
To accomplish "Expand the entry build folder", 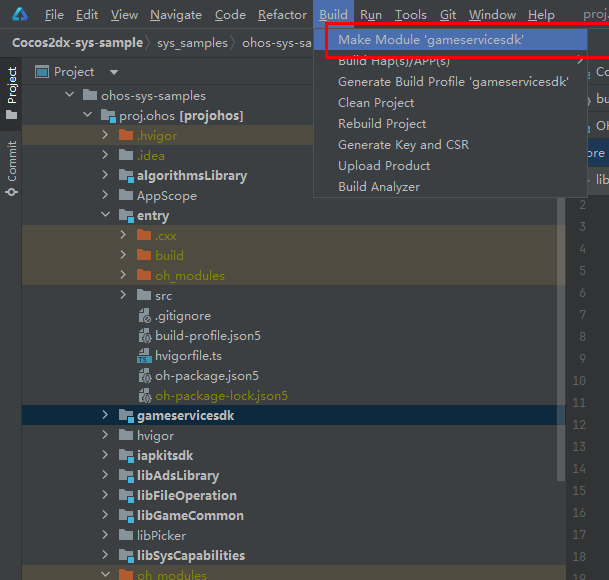I will (123, 254).
